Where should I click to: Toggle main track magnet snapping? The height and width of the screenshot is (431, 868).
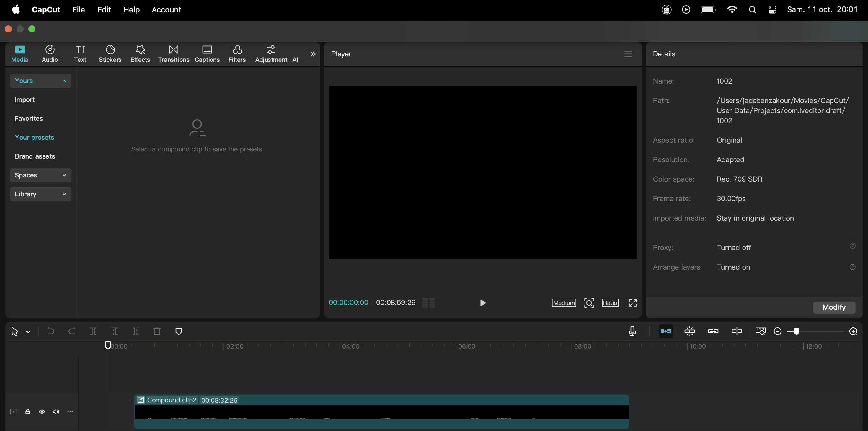pyautogui.click(x=666, y=331)
